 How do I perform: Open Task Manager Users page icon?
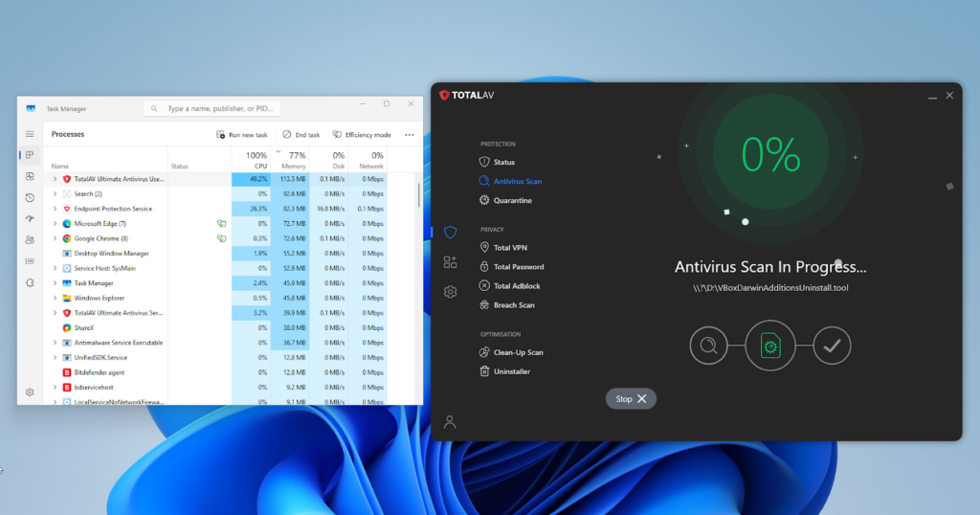click(30, 240)
